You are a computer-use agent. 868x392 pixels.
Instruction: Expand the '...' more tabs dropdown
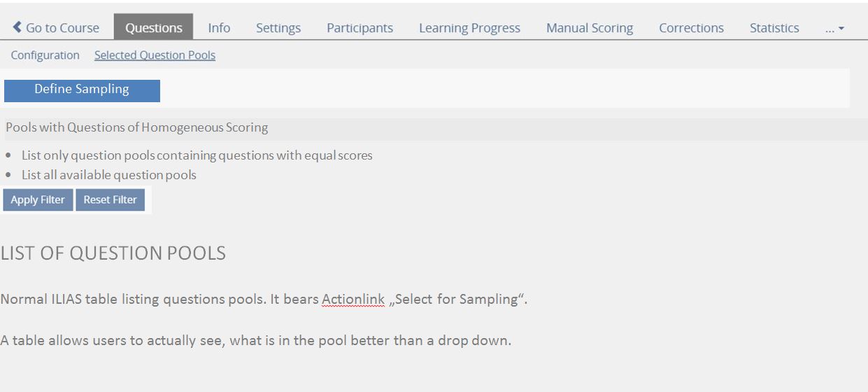click(834, 28)
